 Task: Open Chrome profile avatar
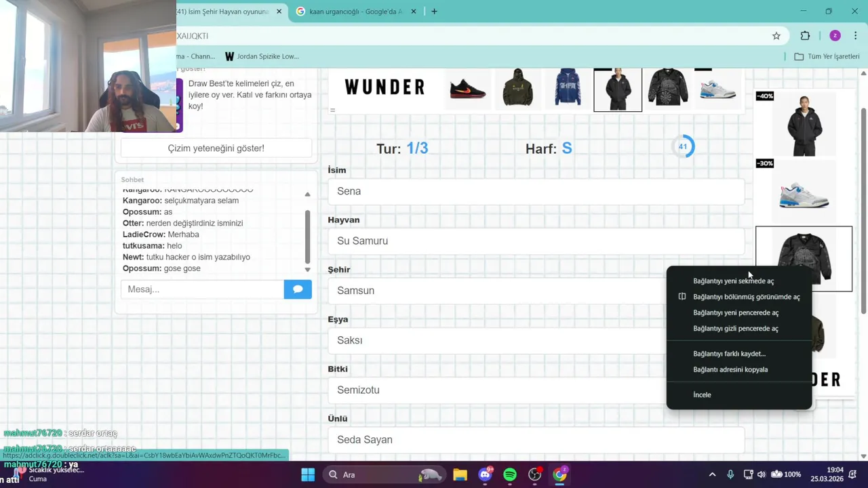tap(835, 36)
